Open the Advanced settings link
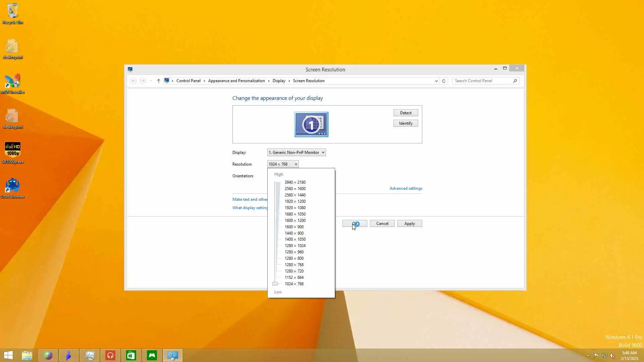644x362 pixels. (x=406, y=188)
